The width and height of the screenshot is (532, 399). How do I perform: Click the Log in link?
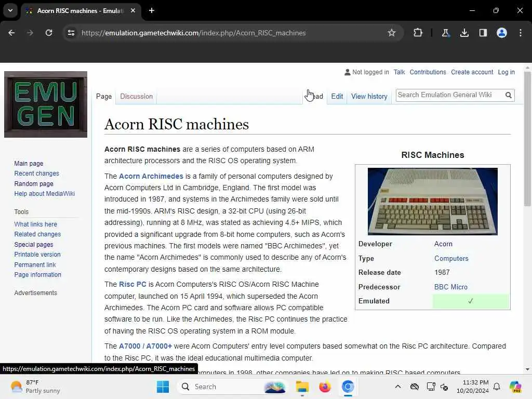[x=506, y=72]
